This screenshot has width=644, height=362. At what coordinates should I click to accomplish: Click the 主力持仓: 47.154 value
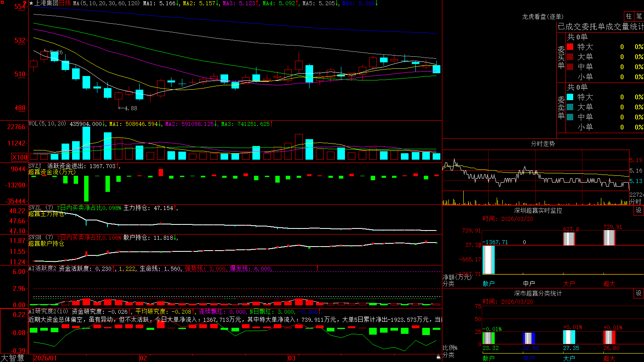point(148,208)
